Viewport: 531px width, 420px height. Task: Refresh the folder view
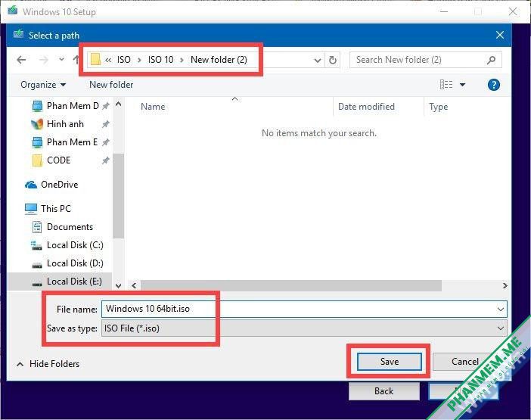point(333,61)
